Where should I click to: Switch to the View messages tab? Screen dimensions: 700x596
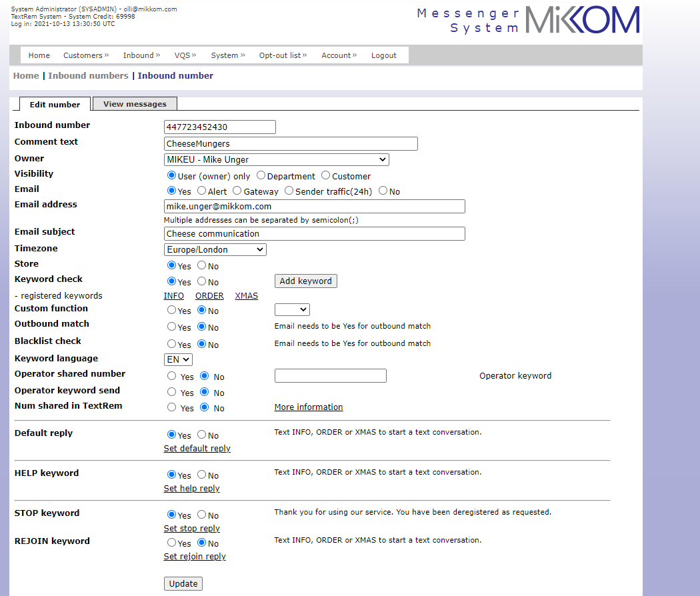pos(135,104)
